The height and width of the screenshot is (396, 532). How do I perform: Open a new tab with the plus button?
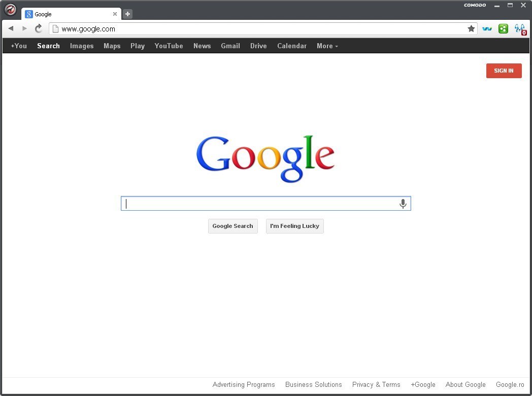[127, 14]
